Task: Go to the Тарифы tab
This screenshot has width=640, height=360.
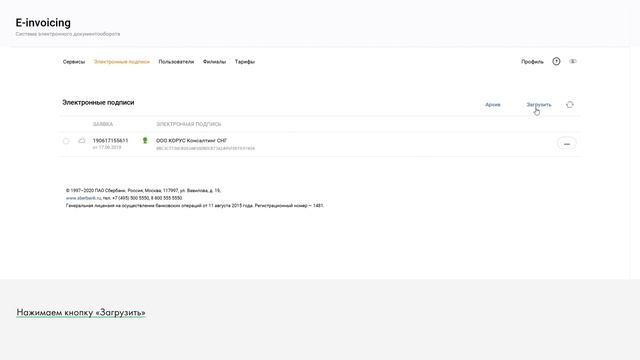Action: click(245, 62)
